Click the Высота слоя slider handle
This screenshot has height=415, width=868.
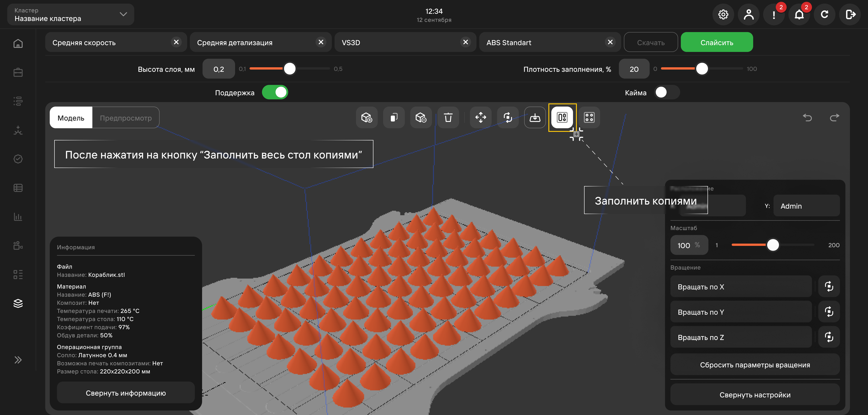coord(289,69)
